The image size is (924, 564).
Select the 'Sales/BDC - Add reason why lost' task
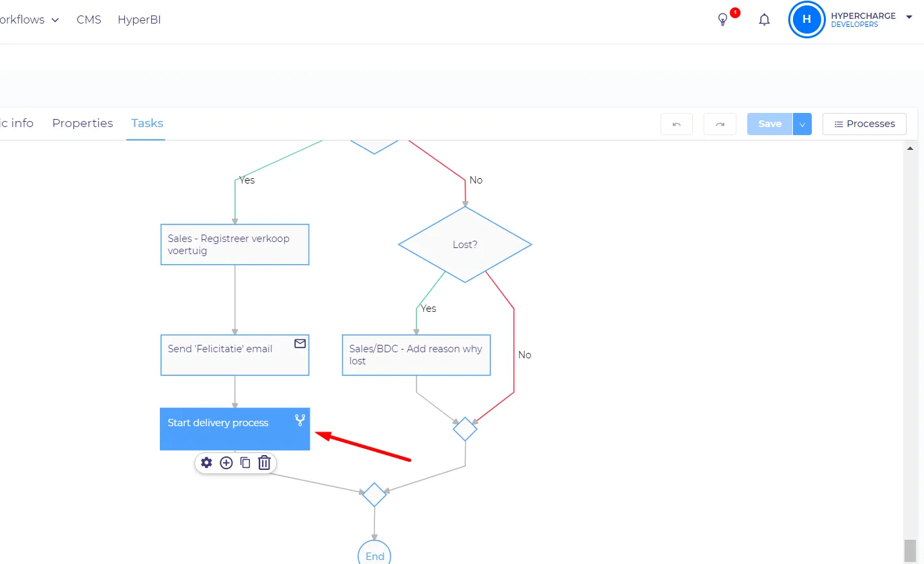tap(416, 355)
